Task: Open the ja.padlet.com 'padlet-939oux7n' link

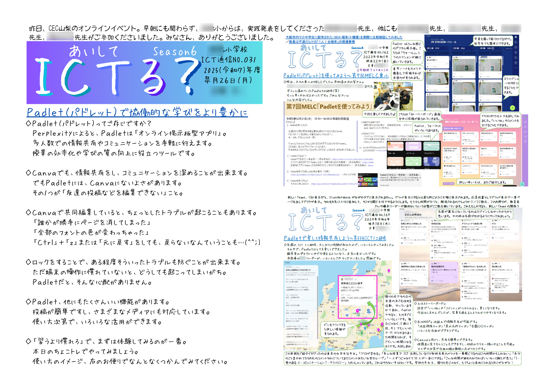Action: 334,184
